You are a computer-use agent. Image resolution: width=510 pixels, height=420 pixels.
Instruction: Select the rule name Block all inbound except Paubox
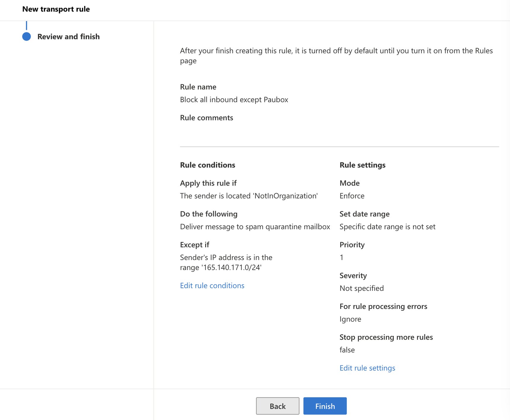(234, 100)
